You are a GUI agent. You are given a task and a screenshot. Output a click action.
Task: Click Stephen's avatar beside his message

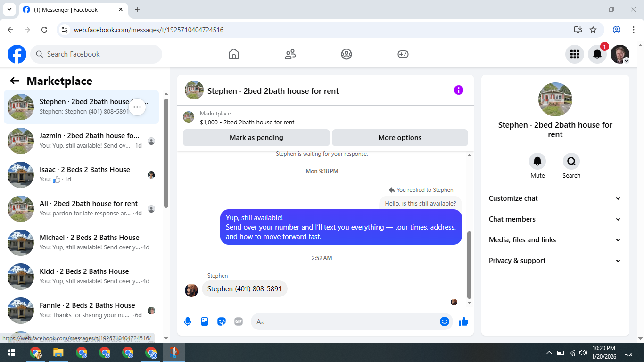pyautogui.click(x=191, y=290)
